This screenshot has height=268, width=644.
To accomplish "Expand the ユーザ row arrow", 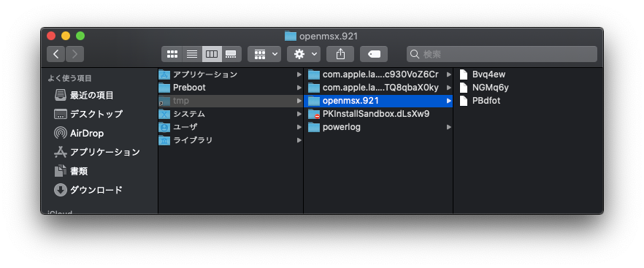I will [299, 127].
